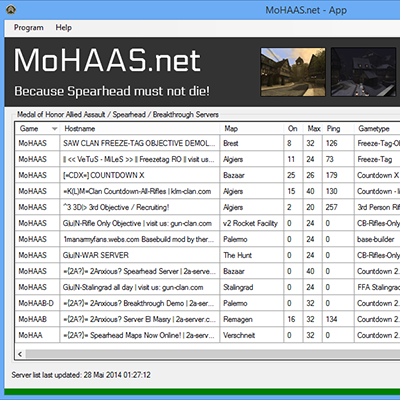Viewport: 400px width, 400px height.
Task: Select the VeTuS - MiLeS Freezetag RO server
Action: [207, 159]
